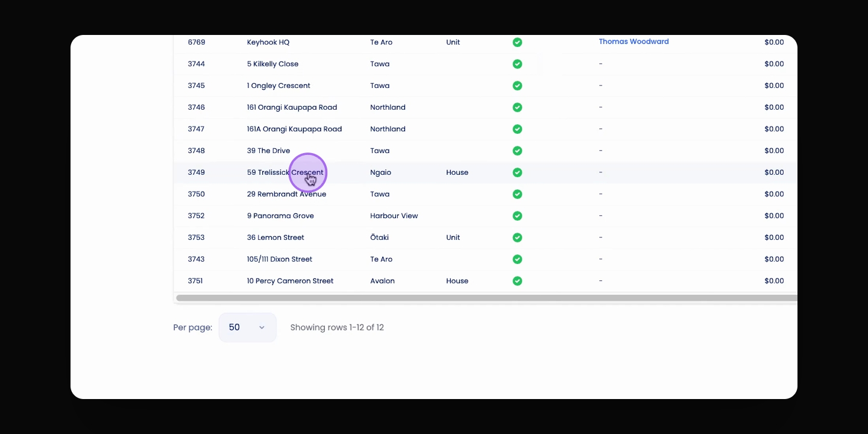Select the 36 Lemon Street address
Image resolution: width=868 pixels, height=434 pixels.
pos(275,237)
